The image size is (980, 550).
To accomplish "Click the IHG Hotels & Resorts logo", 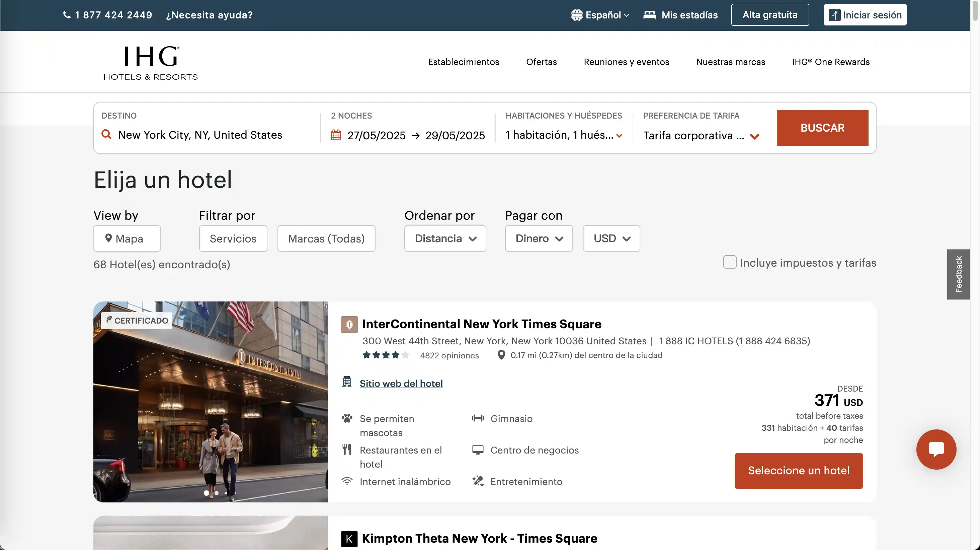I will coord(151,63).
